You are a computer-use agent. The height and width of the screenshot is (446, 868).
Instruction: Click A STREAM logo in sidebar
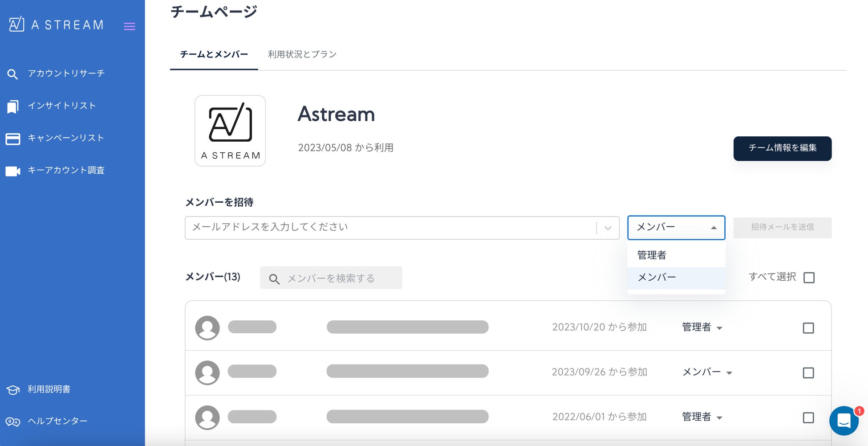coord(56,24)
